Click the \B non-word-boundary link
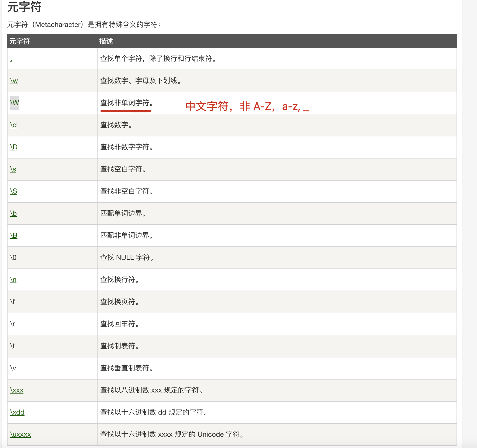This screenshot has width=477, height=448. [14, 235]
